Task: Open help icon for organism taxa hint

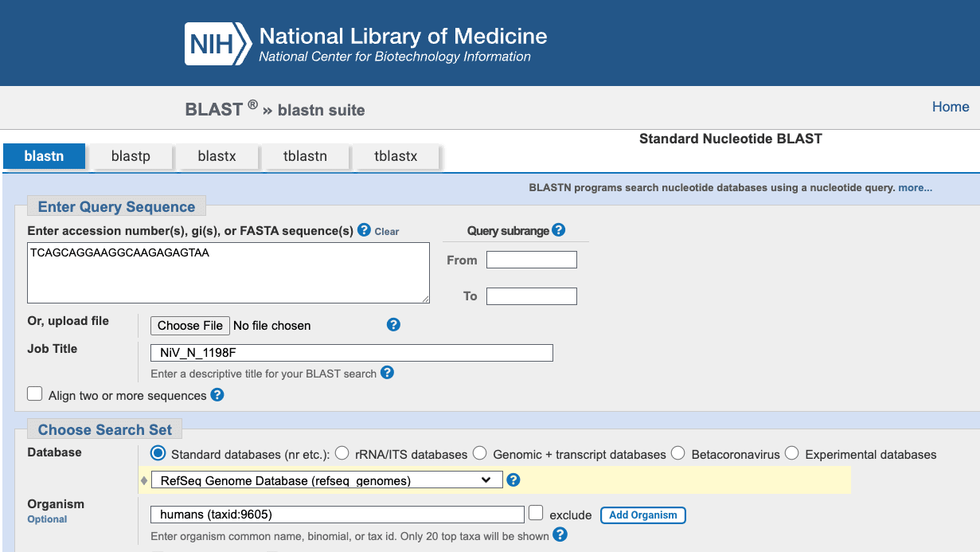Action: click(x=560, y=535)
